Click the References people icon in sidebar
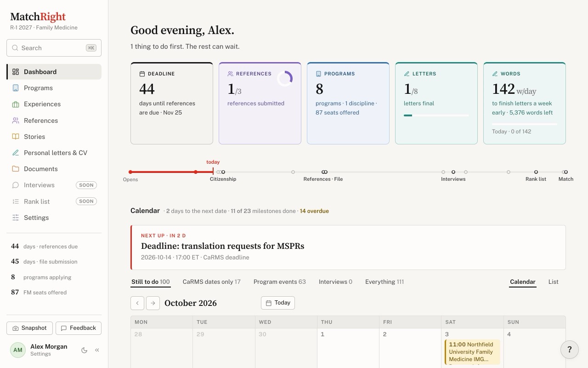 coord(16,121)
